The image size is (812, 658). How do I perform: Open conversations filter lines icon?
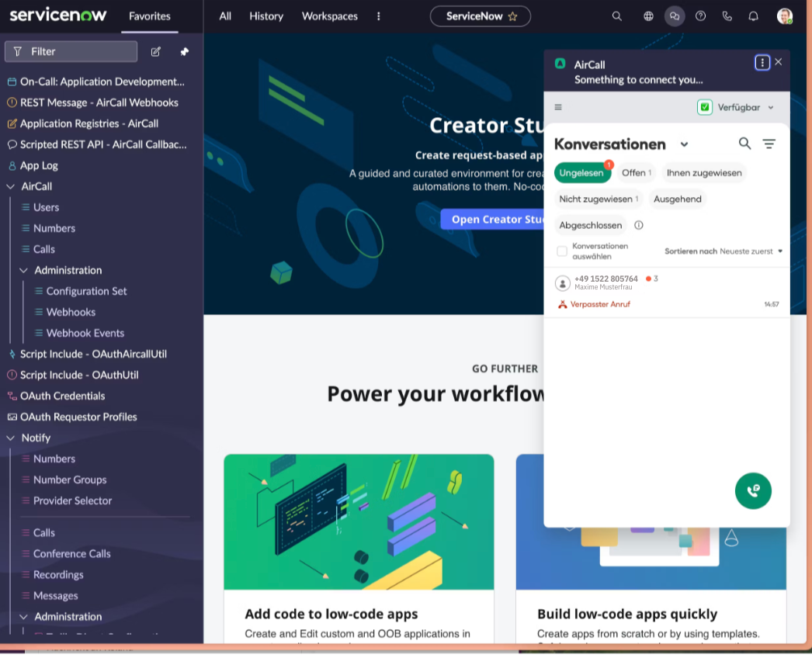pos(769,144)
